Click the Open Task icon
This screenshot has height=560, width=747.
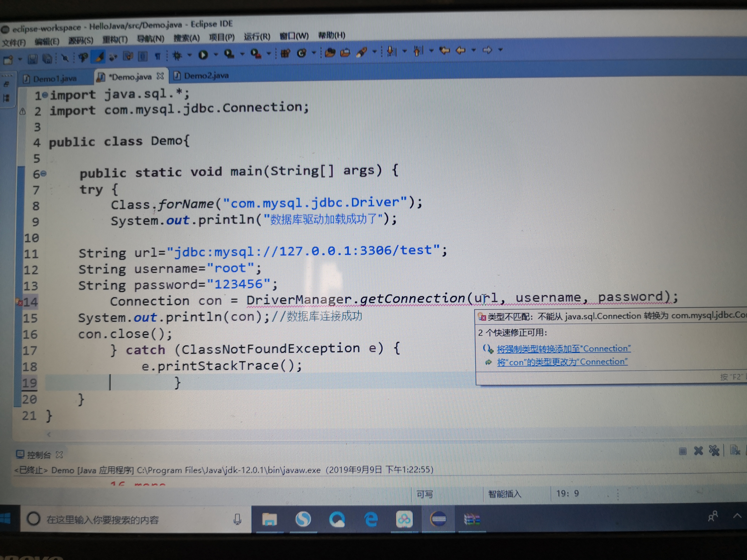(x=345, y=52)
